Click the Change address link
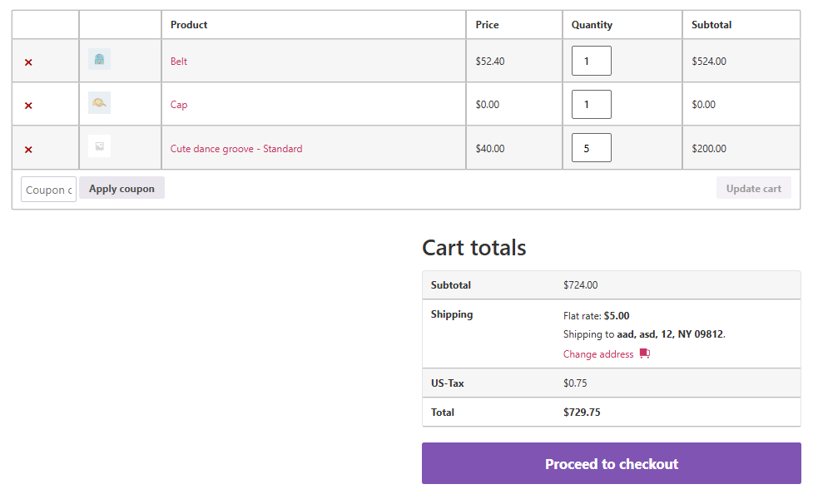Screen dimensions: 818x504 (x=597, y=354)
